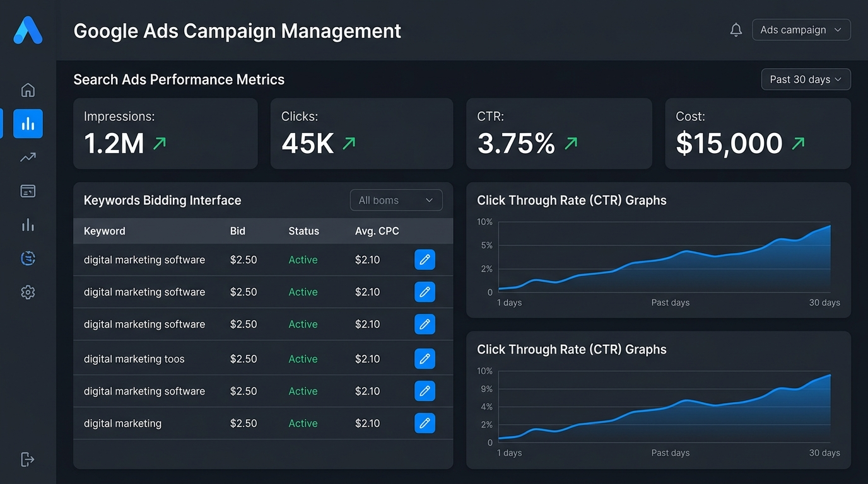Click the green arrow next to 45K clicks
868x484 pixels.
coord(349,144)
